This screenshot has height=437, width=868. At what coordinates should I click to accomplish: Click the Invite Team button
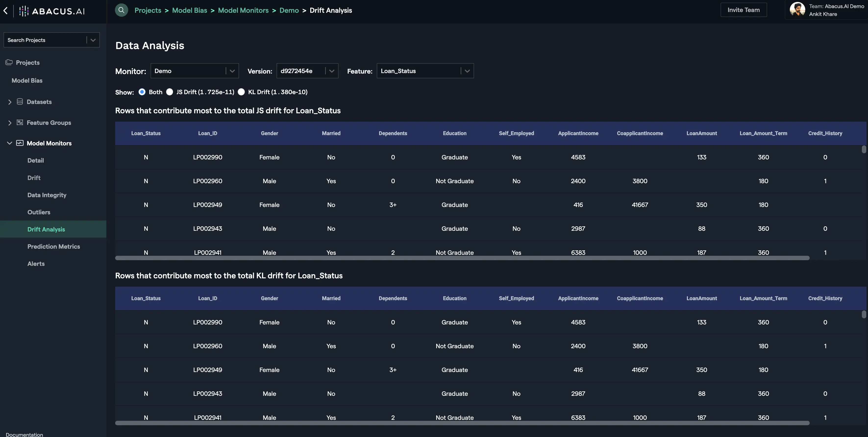[743, 10]
